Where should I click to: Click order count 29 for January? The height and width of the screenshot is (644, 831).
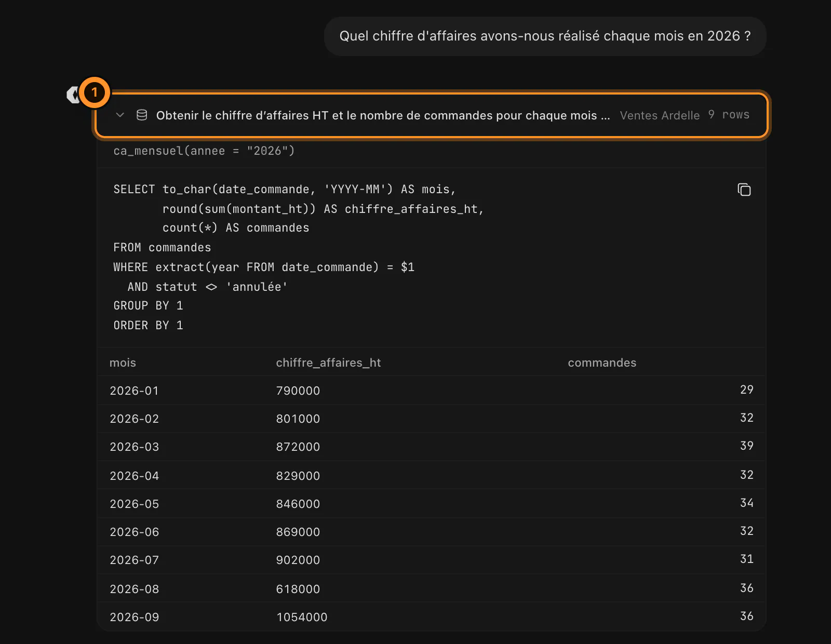click(x=747, y=390)
